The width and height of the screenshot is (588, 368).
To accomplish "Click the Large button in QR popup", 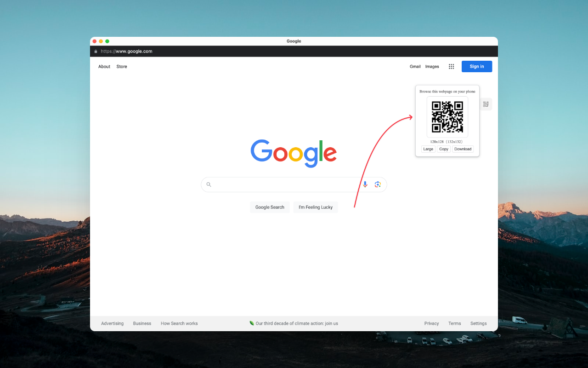I will tap(428, 149).
